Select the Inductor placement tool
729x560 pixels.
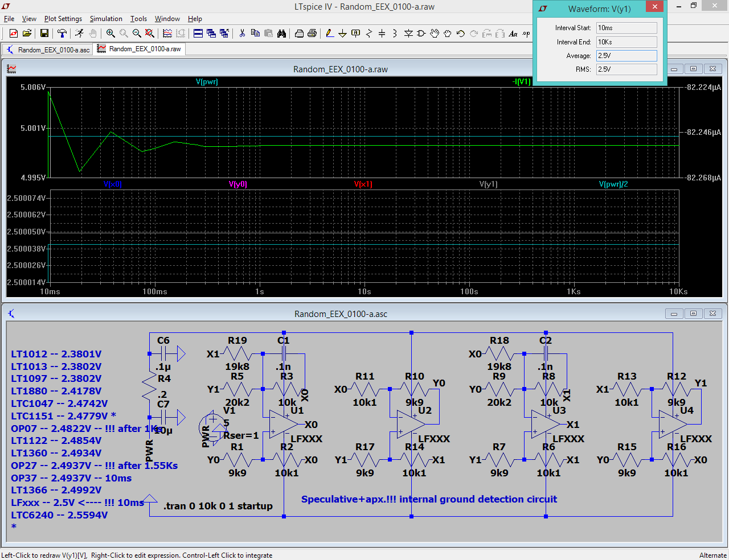[x=395, y=34]
